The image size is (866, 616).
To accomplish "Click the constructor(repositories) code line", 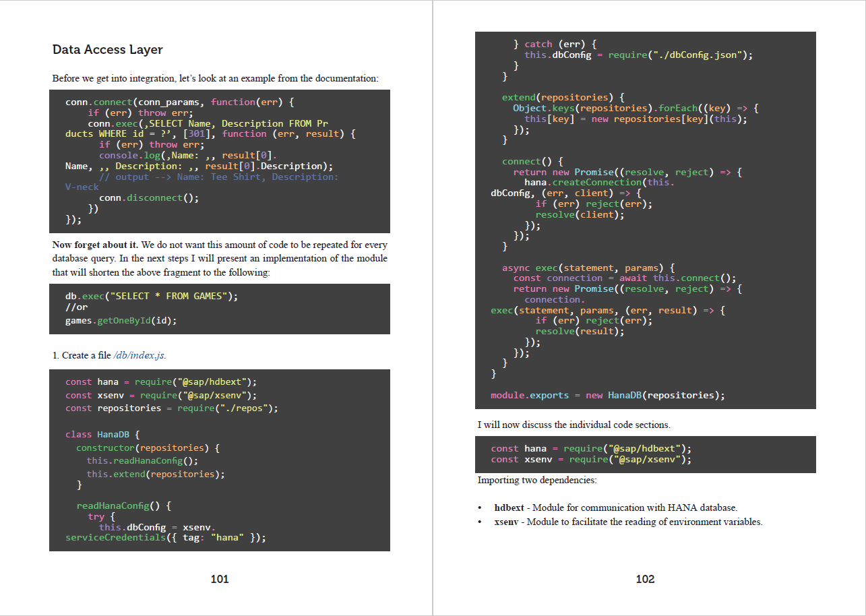I will tap(148, 448).
